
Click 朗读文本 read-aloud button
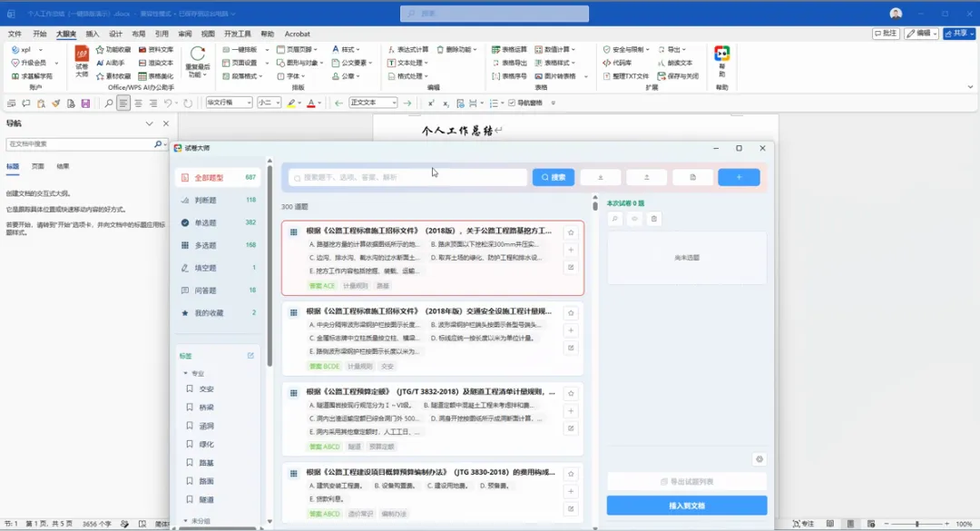click(x=675, y=63)
